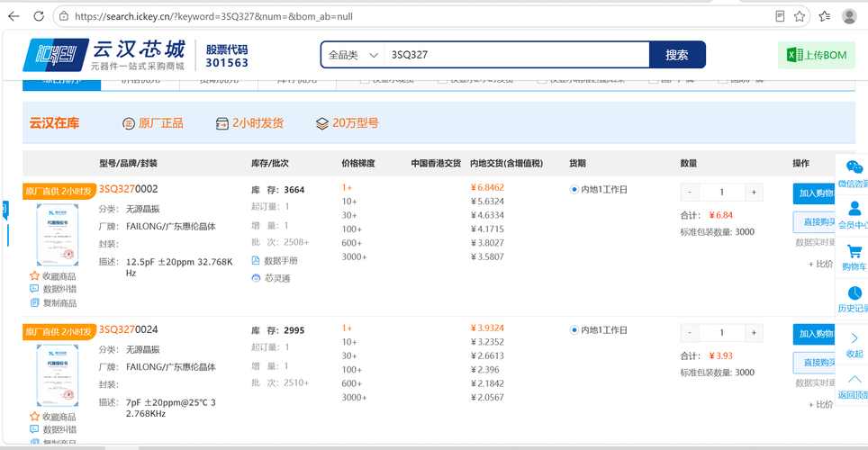The image size is (868, 450).
Task: Click the price ¥6.8462
Action: (x=487, y=187)
